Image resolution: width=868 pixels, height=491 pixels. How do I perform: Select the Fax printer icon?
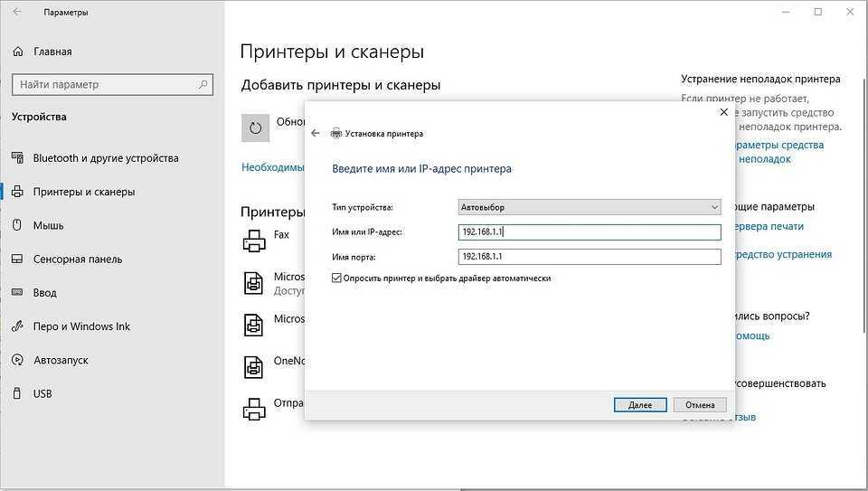[254, 241]
